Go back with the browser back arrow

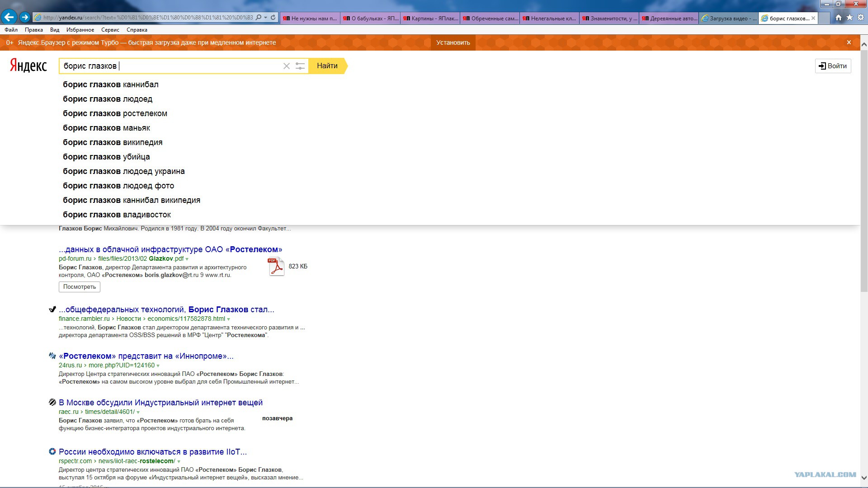click(x=9, y=17)
